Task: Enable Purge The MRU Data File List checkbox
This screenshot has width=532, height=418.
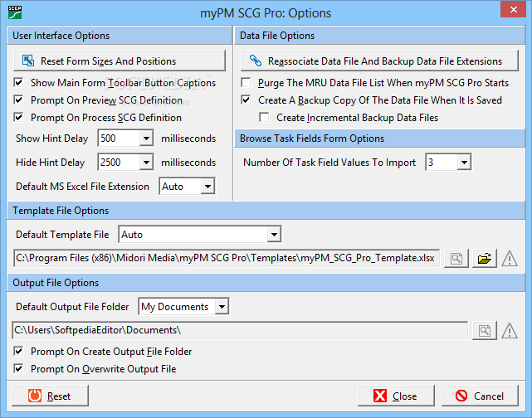Action: 246,82
